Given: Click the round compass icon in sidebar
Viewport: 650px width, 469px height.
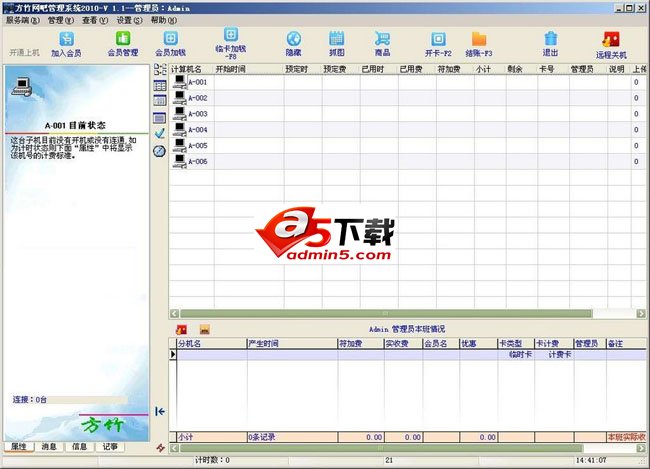Looking at the screenshot, I should [x=160, y=151].
